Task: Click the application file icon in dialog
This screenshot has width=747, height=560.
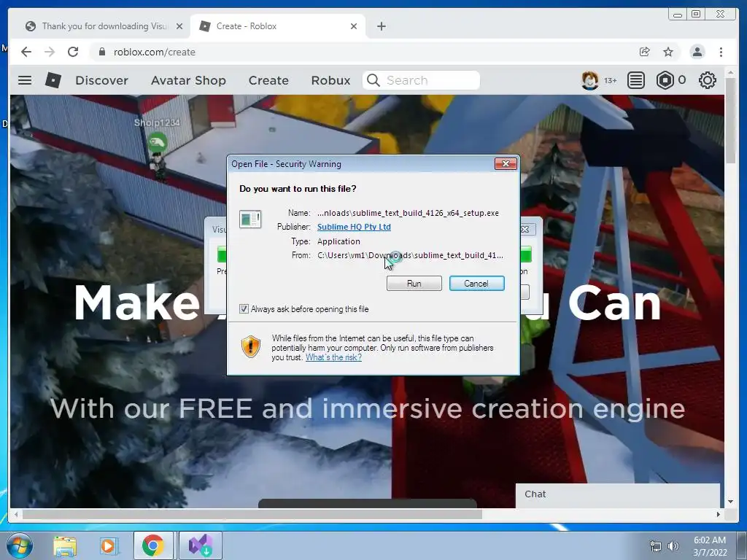Action: coord(250,219)
